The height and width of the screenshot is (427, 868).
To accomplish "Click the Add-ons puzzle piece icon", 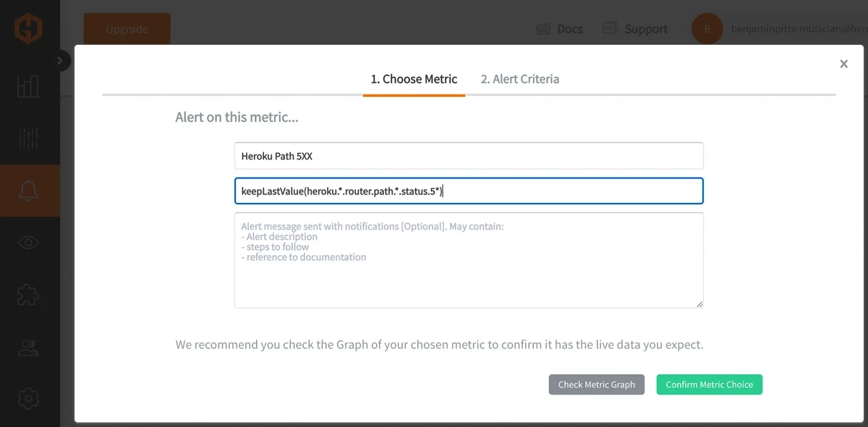I will 29,294.
